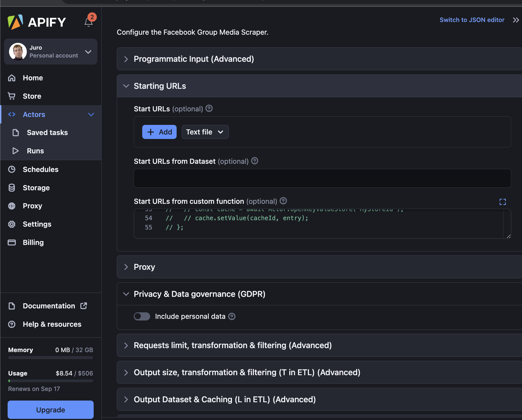Show help for Include personal data
The width and height of the screenshot is (522, 420).
tap(232, 317)
